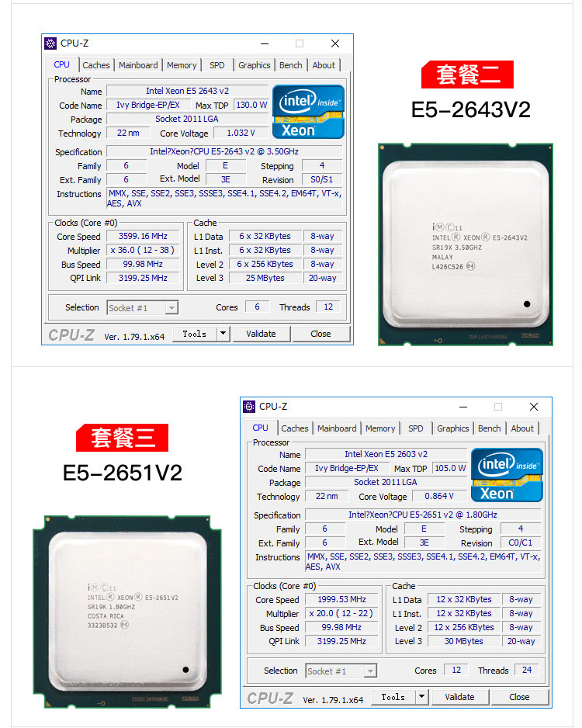Open the Mainboard tab in the upper CPU-Z window

click(138, 65)
